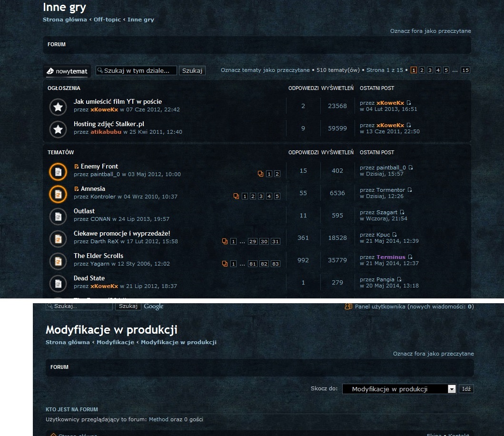Open page 30 of Ciekawe promocje topic
This screenshot has width=504, height=436.
(264, 241)
